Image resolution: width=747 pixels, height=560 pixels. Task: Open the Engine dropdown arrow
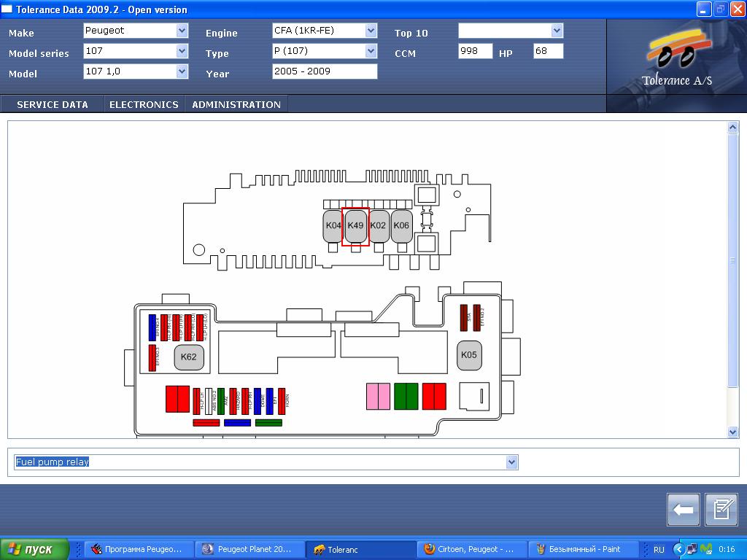coord(371,31)
